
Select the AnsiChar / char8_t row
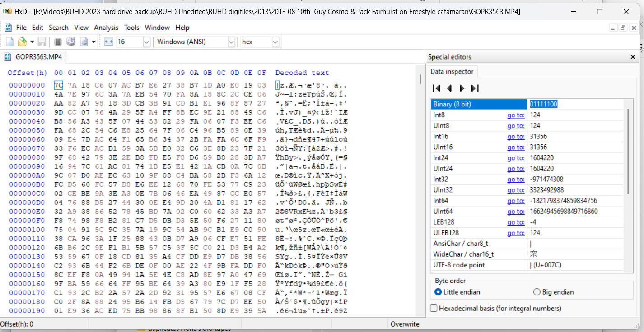(527, 244)
